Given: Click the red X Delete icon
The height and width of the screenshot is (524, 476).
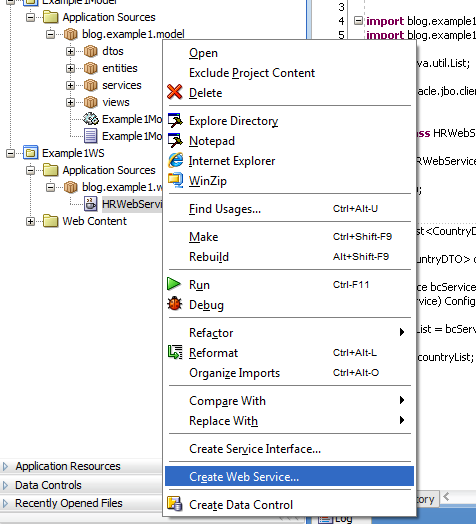Looking at the screenshot, I should pyautogui.click(x=174, y=92).
